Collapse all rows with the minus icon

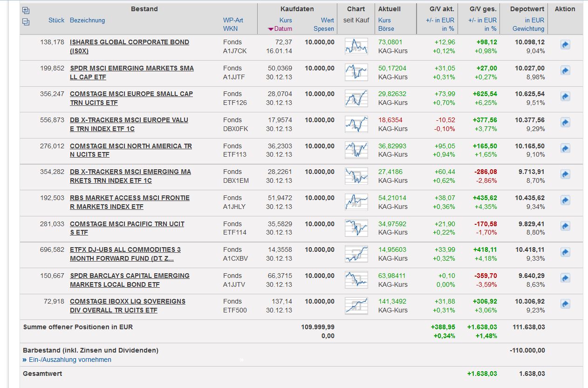26,21
